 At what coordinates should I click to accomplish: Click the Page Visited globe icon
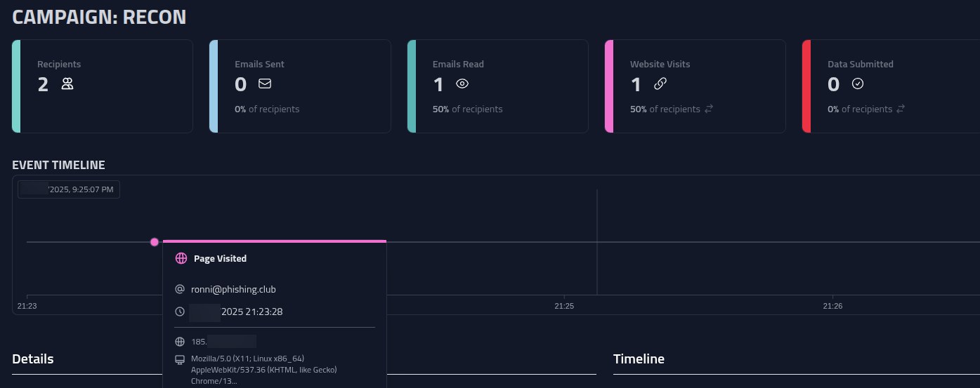coord(181,258)
